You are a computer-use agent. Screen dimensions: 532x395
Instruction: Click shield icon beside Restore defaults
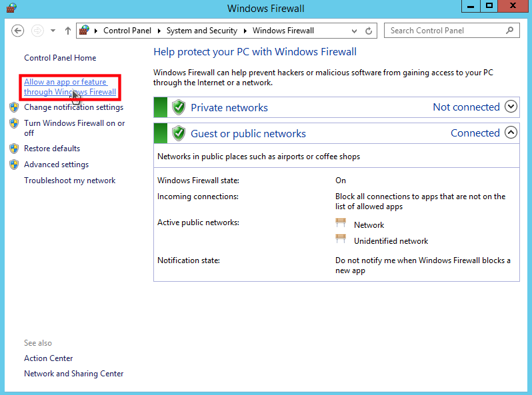pyautogui.click(x=13, y=149)
